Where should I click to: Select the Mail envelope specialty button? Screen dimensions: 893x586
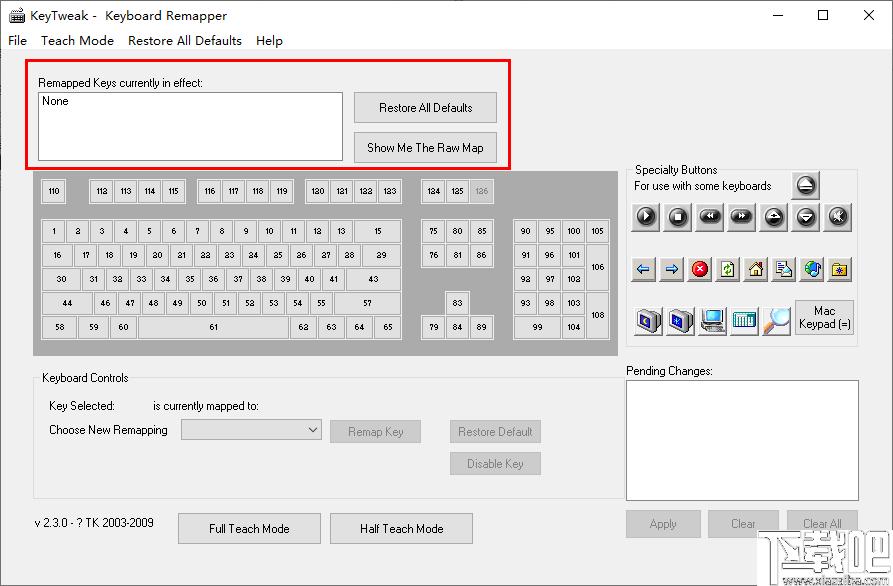click(783, 269)
